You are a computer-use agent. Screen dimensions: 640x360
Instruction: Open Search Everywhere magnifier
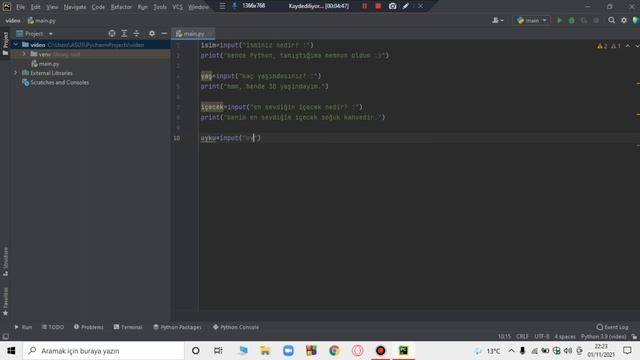[611, 20]
